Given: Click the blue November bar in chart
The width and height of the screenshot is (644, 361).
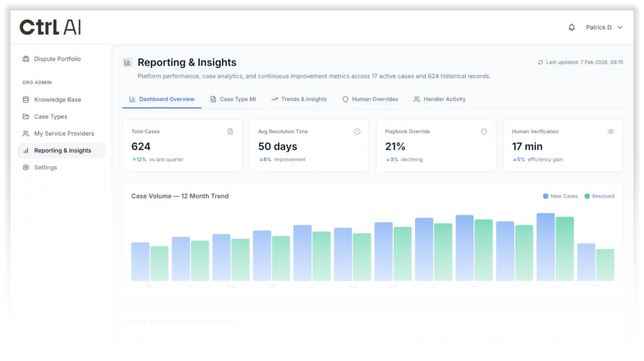Looking at the screenshot, I should pyautogui.click(x=464, y=248).
